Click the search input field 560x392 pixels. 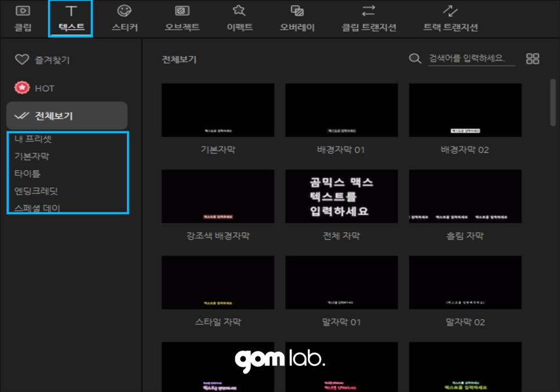[x=471, y=58]
